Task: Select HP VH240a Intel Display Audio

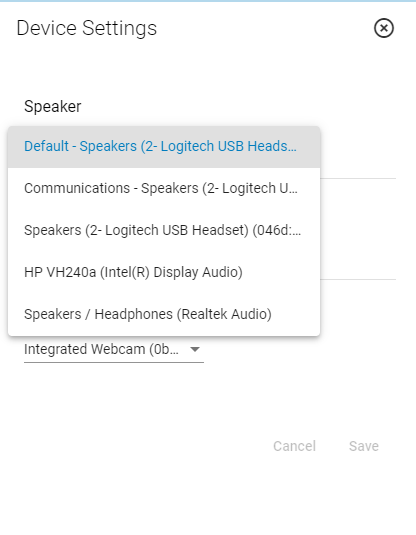Action: tap(164, 272)
